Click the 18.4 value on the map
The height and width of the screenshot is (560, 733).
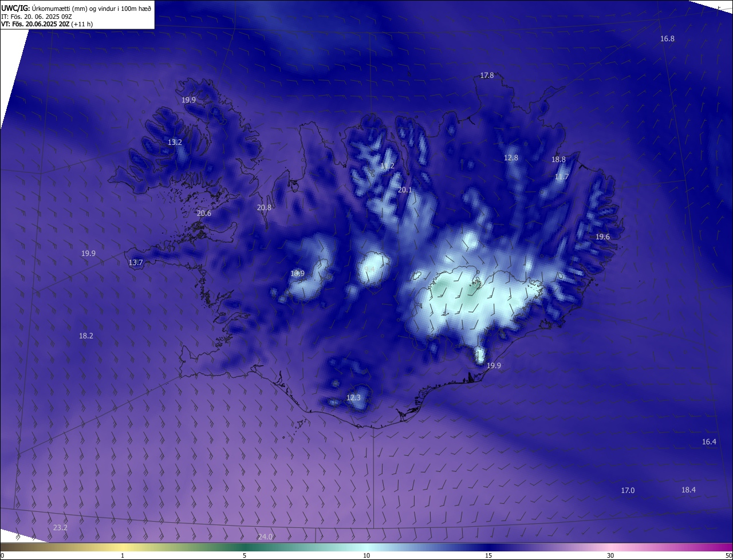688,490
